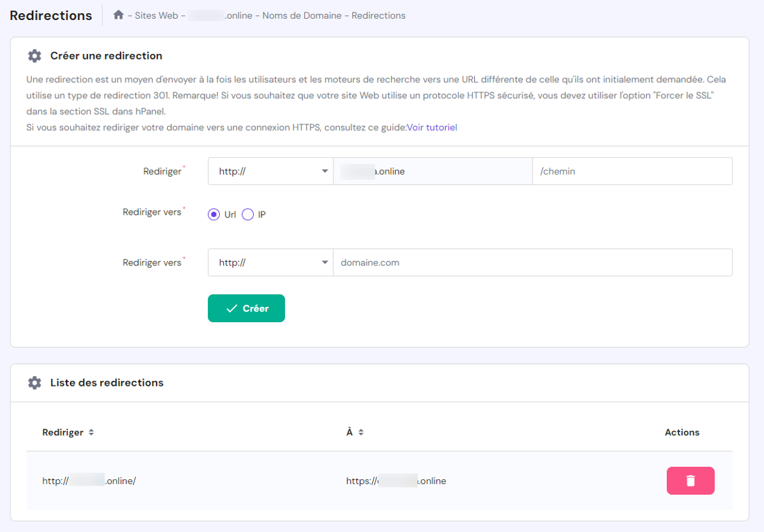Select the Url radio button
Image resolution: width=764 pixels, height=532 pixels.
click(x=214, y=214)
